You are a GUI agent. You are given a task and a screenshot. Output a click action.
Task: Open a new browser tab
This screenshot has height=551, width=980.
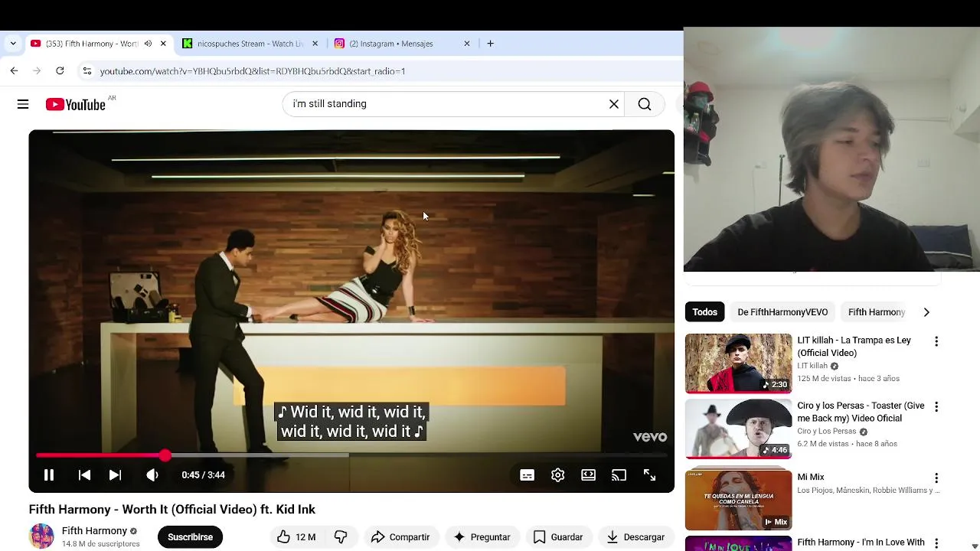[491, 44]
